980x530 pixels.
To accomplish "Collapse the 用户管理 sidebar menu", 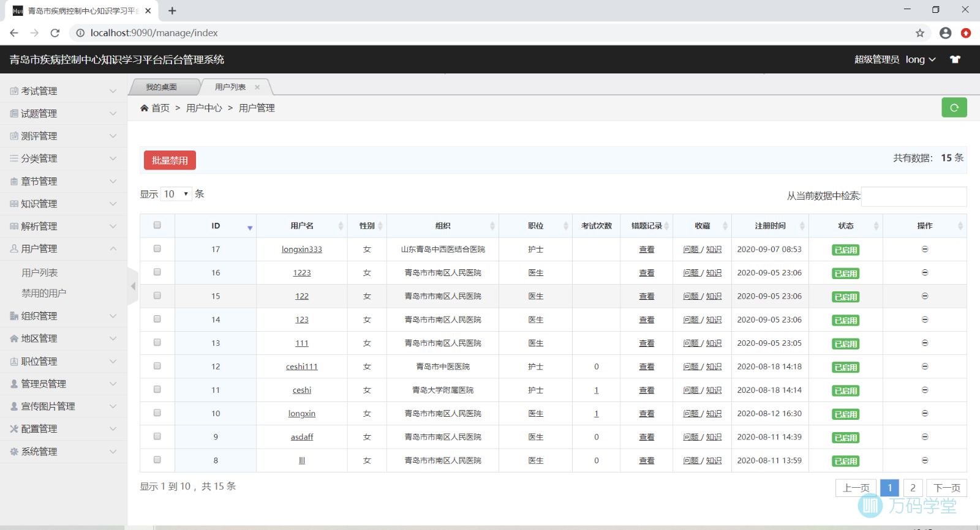I will 63,248.
